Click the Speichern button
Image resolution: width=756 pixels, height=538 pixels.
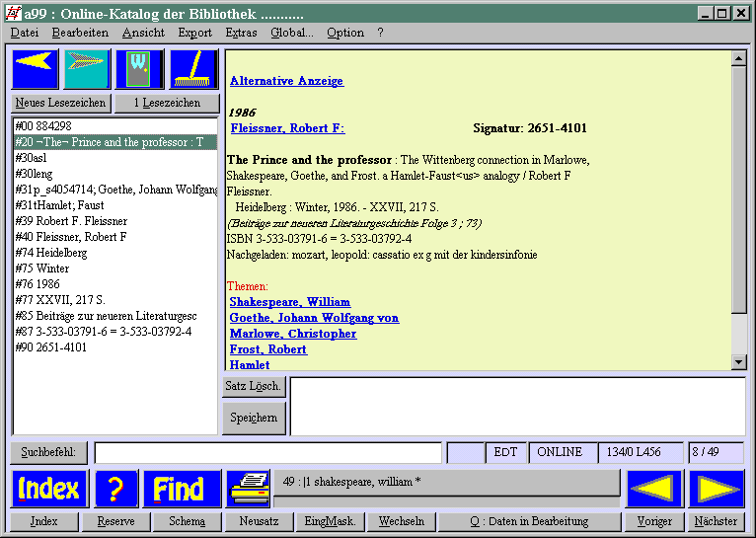click(254, 418)
